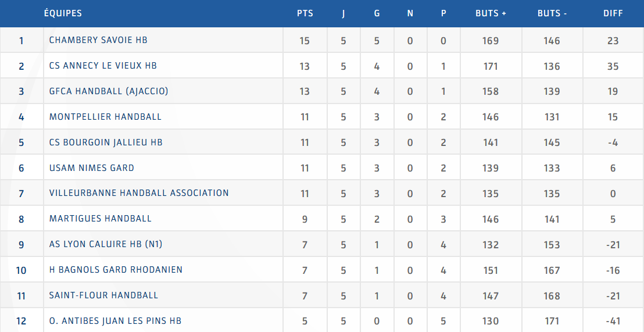Click the BUTS + column header
This screenshot has width=644, height=332.
coord(491,13)
